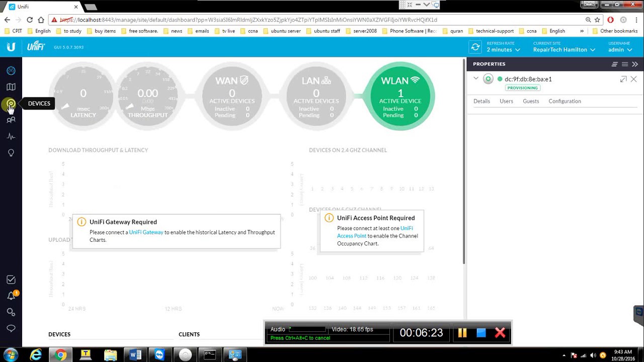Open Chrome zoom magnifier icon in address bar
The width and height of the screenshot is (644, 362).
tap(588, 20)
